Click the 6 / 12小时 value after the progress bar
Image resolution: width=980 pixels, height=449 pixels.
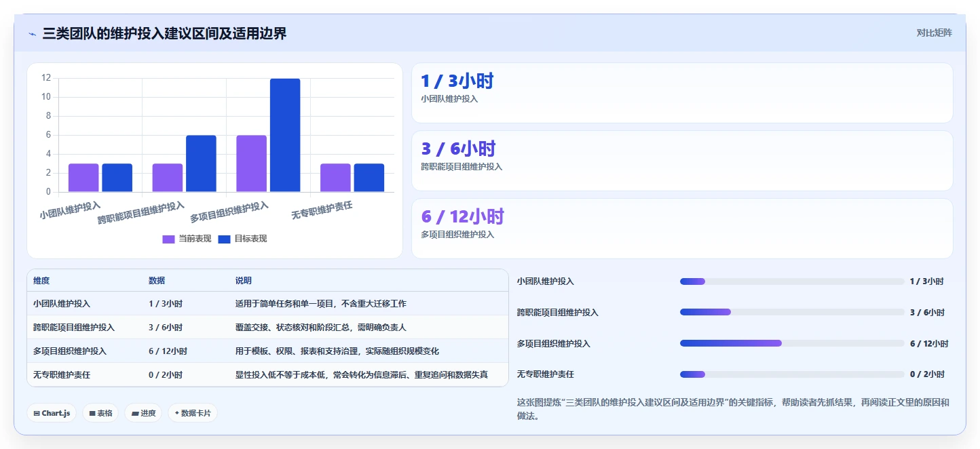(930, 344)
